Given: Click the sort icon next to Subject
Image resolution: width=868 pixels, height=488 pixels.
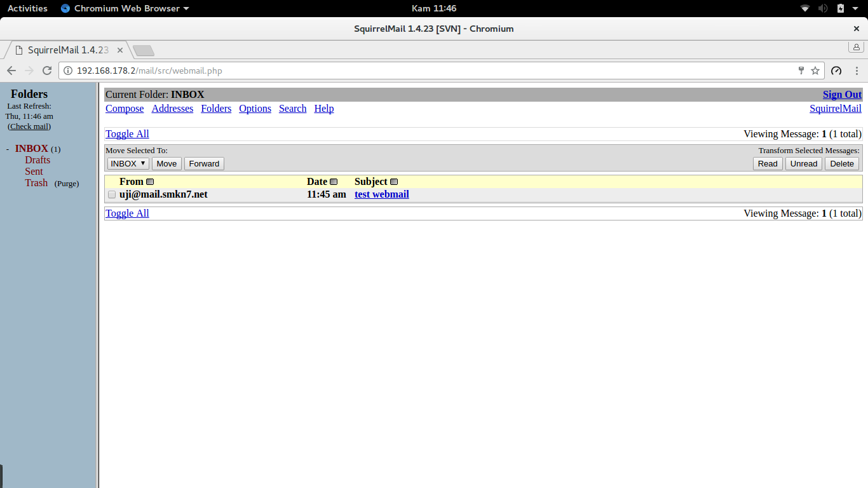Looking at the screenshot, I should [394, 182].
